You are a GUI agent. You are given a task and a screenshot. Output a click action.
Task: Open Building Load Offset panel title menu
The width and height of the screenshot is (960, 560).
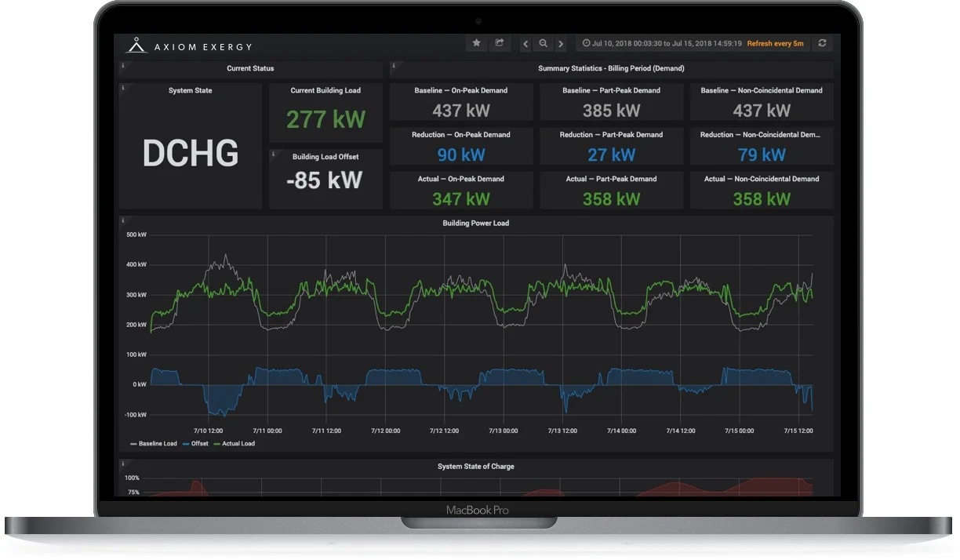325,157
